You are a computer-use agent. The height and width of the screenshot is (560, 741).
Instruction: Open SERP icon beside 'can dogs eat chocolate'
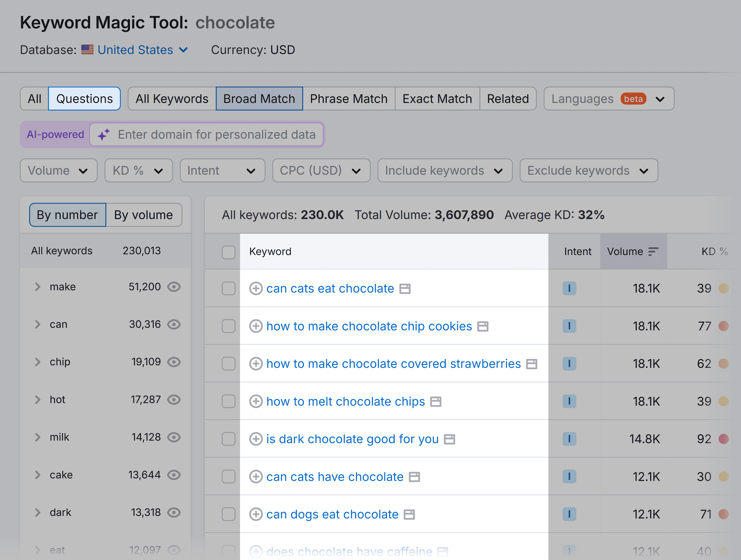409,514
